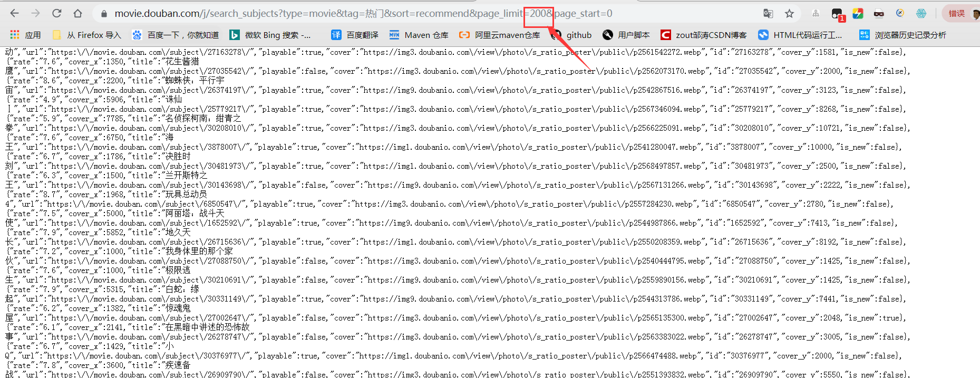This screenshot has width=980, height=378.
Task: Open bookmark 百度一下，你就知道
Action: [x=176, y=35]
